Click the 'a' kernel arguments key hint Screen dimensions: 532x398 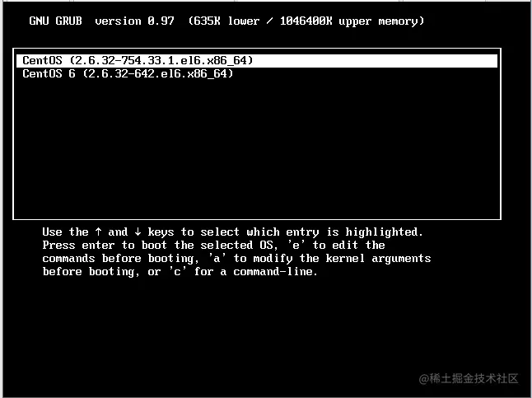(217, 259)
